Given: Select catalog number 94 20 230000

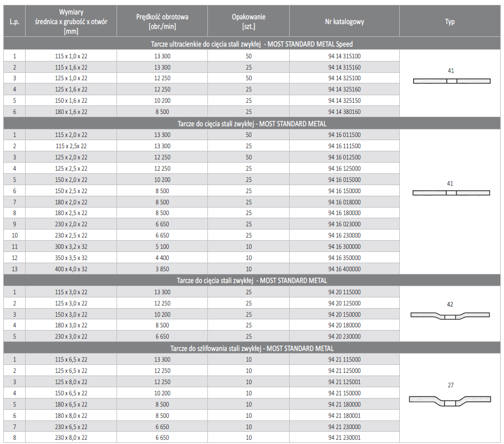Looking at the screenshot, I should coord(344,336).
